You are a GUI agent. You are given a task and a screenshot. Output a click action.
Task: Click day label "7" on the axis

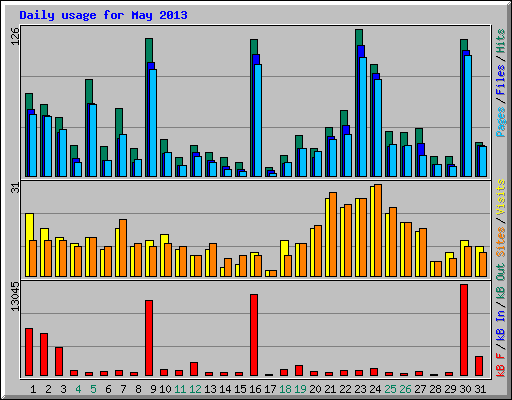click(123, 389)
